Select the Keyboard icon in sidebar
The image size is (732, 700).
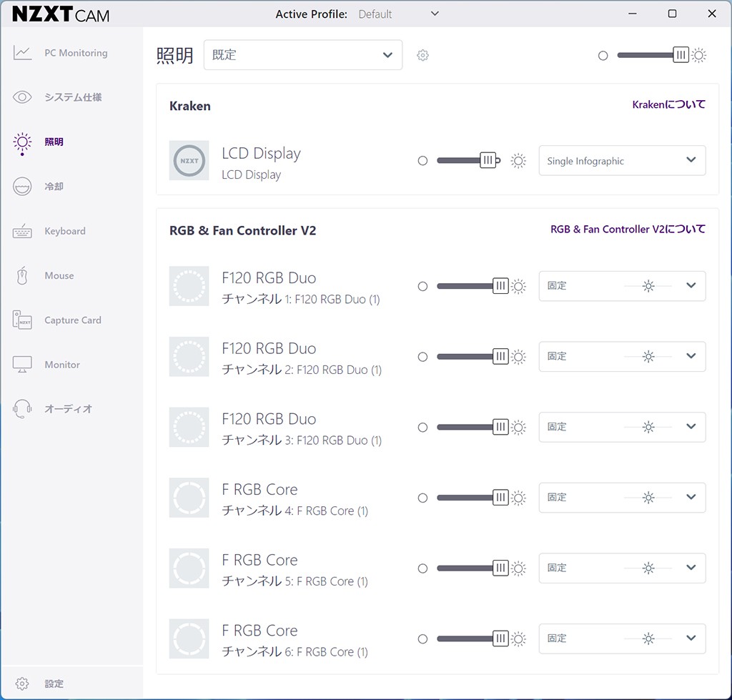tap(22, 232)
